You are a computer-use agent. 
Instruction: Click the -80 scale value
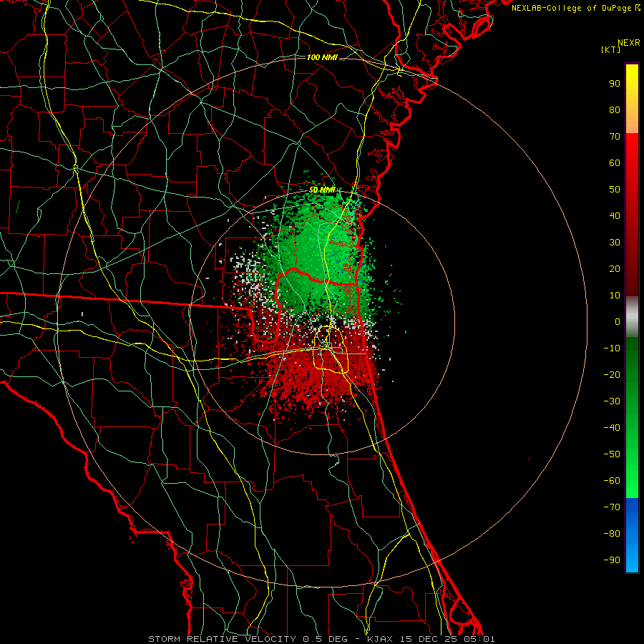(612, 534)
